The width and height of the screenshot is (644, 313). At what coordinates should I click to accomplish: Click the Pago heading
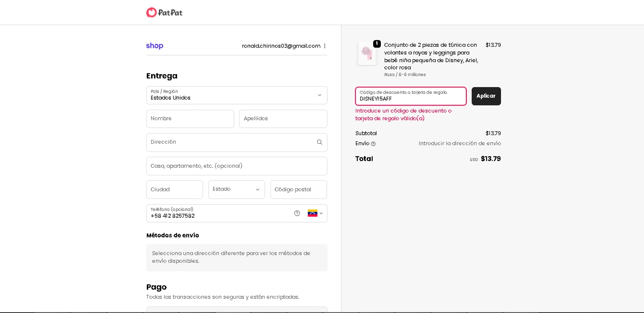[x=156, y=287]
